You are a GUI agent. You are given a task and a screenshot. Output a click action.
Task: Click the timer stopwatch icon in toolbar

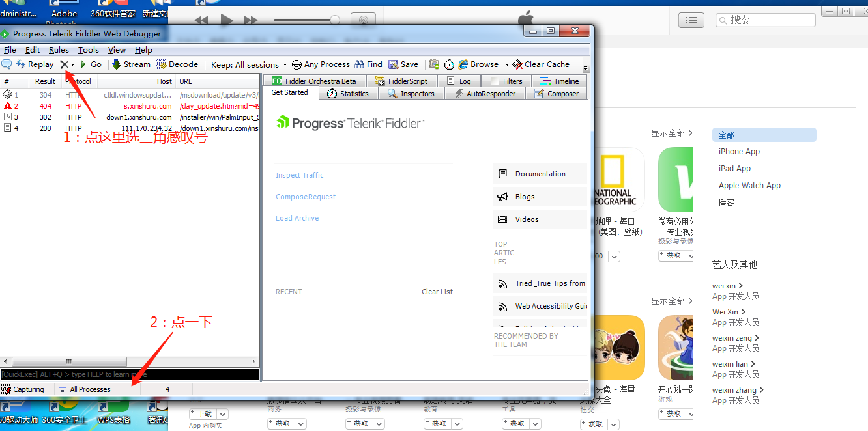(x=450, y=64)
